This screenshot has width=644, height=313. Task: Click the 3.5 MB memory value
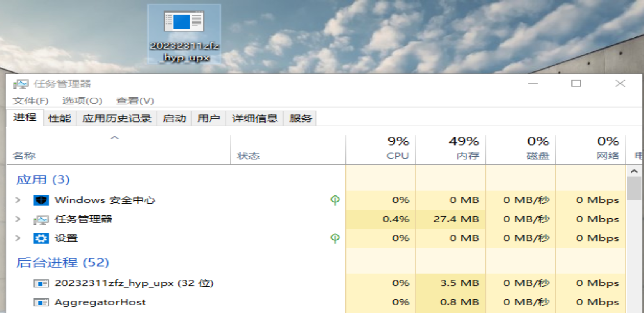tap(459, 283)
